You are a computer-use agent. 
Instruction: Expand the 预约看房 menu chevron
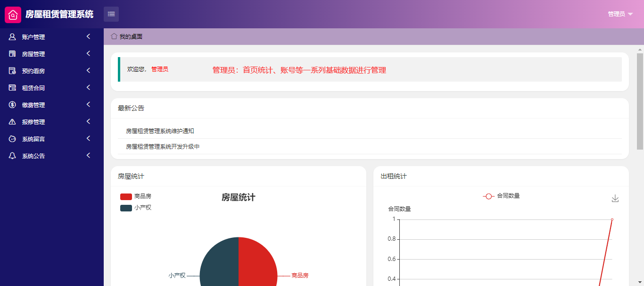[88, 70]
